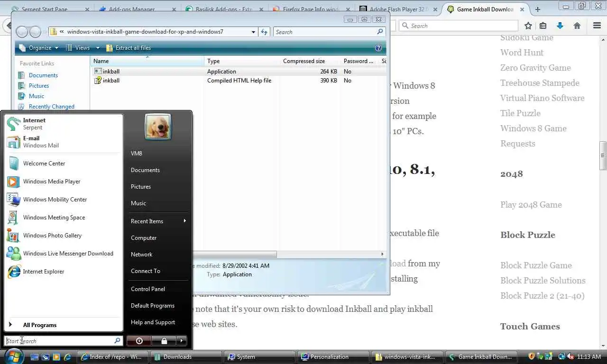Click Extract all files button
607x364 pixels.
click(x=129, y=48)
